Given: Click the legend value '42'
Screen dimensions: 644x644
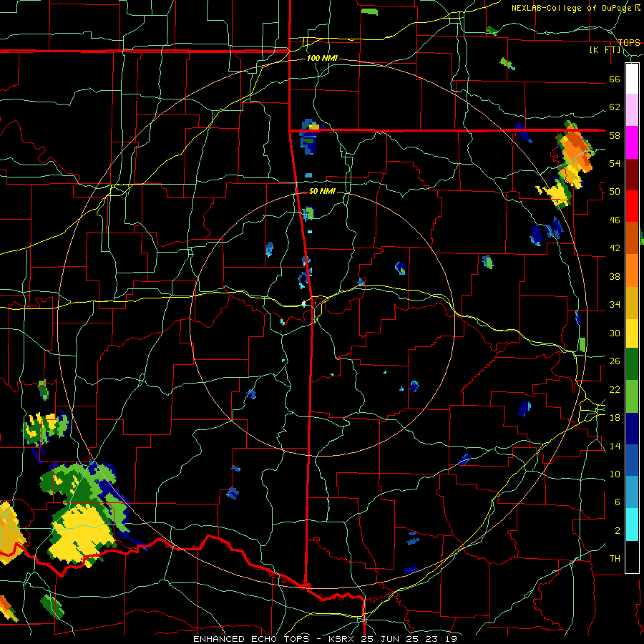Looking at the screenshot, I should tap(615, 248).
